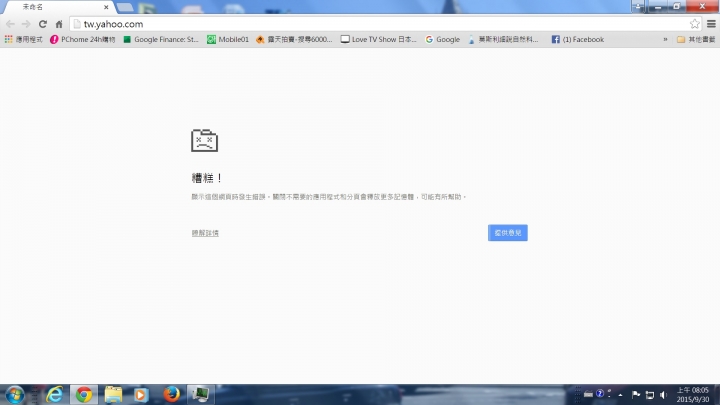Follow the learn more link below the error

(205, 233)
